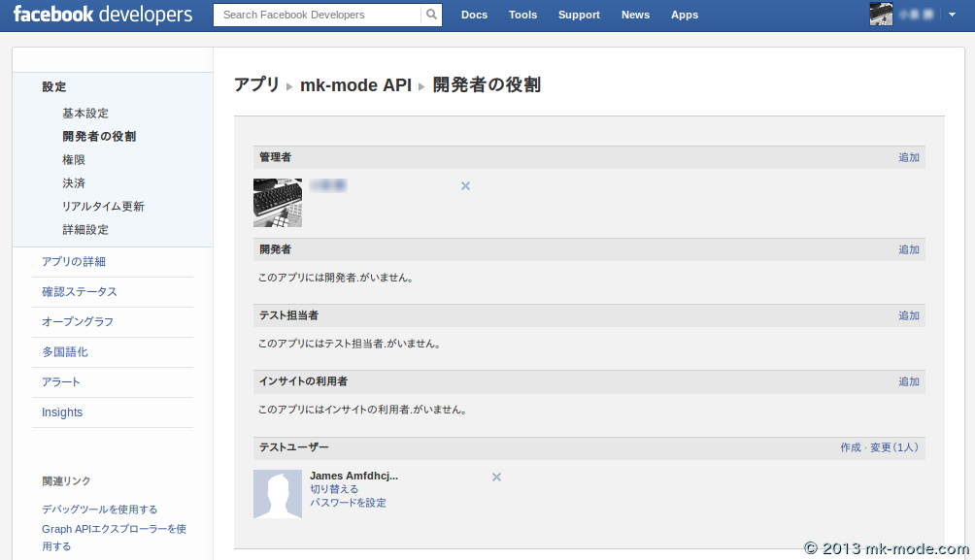Viewport: 975px width, 560px height.
Task: Open the オープングラフ sidebar section
Action: [78, 322]
